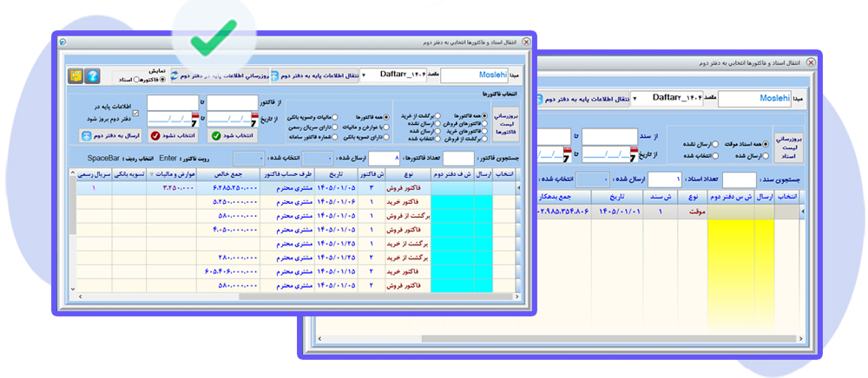
Task: Click بروزرسانی اطلاعات پایه در دفتر دوم refresh button
Action: 220,75
